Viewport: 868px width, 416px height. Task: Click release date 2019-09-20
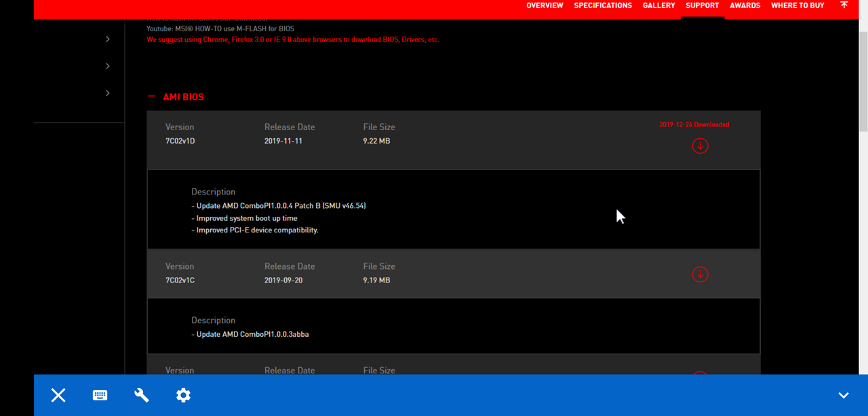pyautogui.click(x=283, y=280)
